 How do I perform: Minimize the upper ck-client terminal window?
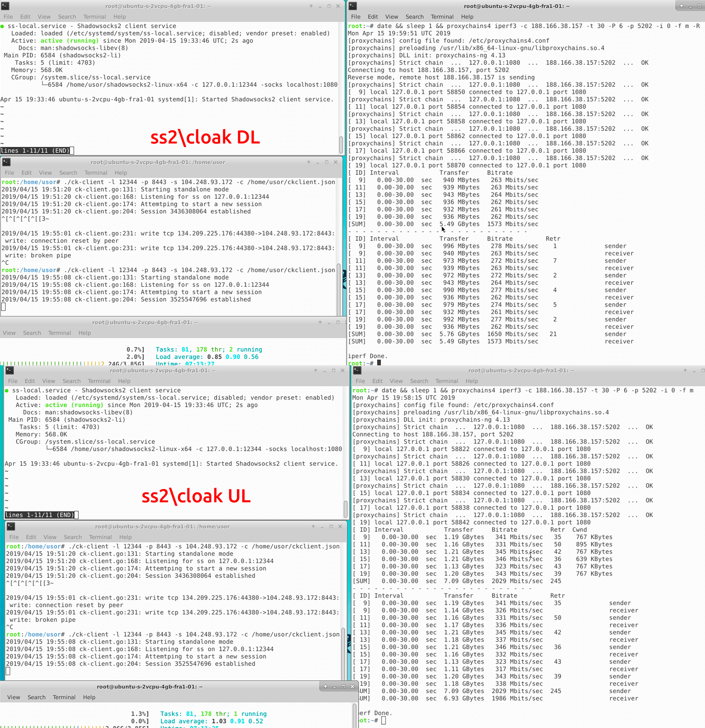(317, 162)
